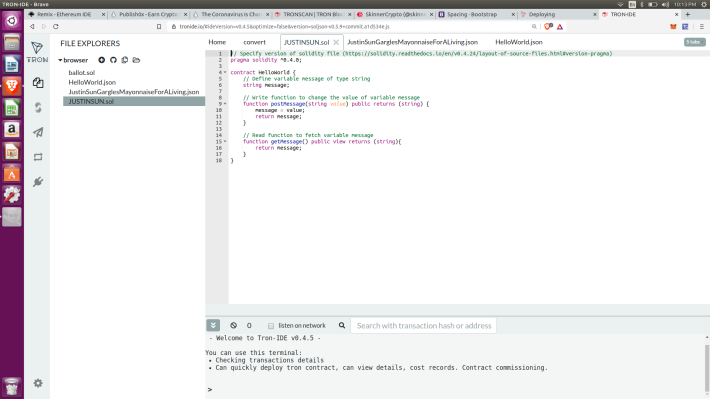The image size is (710, 399).
Task: Create new file with plus icon
Action: pos(101,60)
